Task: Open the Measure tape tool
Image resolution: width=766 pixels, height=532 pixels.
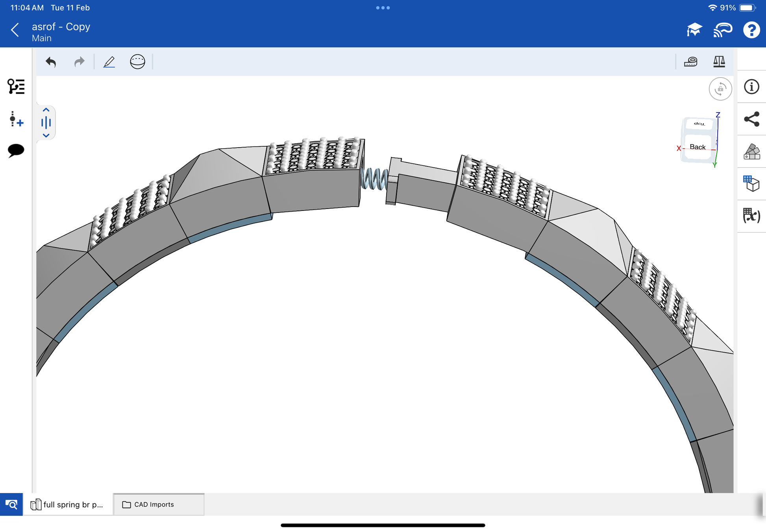Action: click(x=690, y=62)
